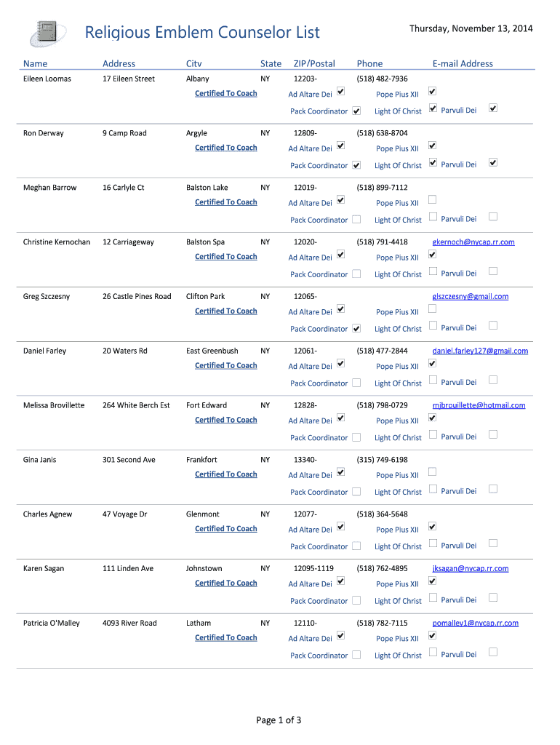
Task: Open jksagan@nycap.rr.com email link
Action: [471, 569]
